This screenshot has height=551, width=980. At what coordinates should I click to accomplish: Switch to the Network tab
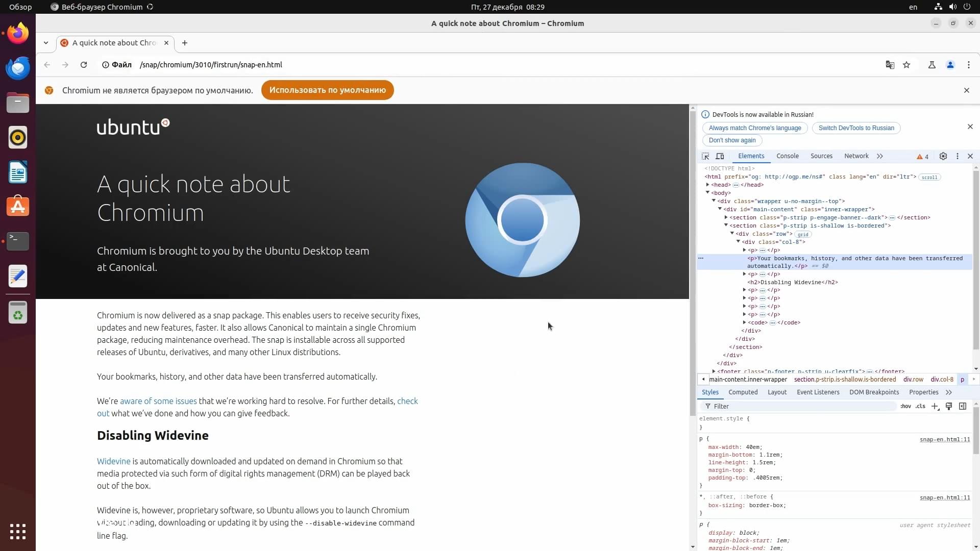point(856,156)
